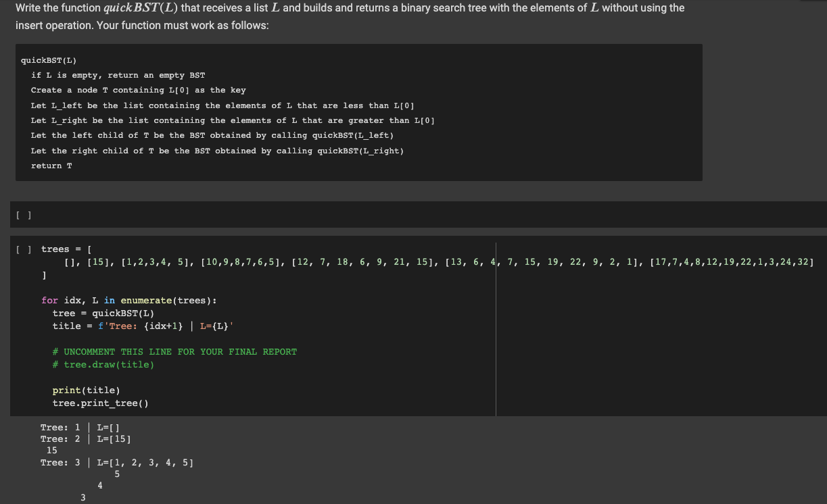Click line 'if L is empty, return an empty BST'

(118, 75)
